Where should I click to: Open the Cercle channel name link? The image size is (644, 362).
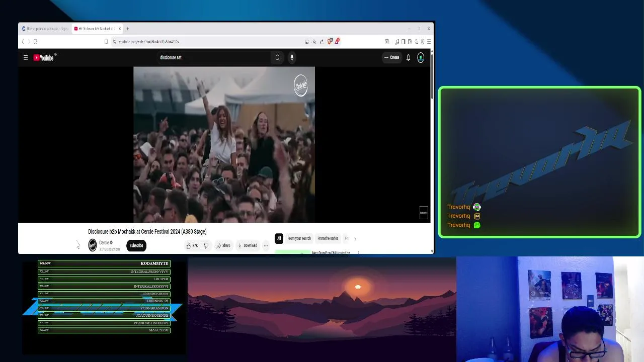pos(104,243)
